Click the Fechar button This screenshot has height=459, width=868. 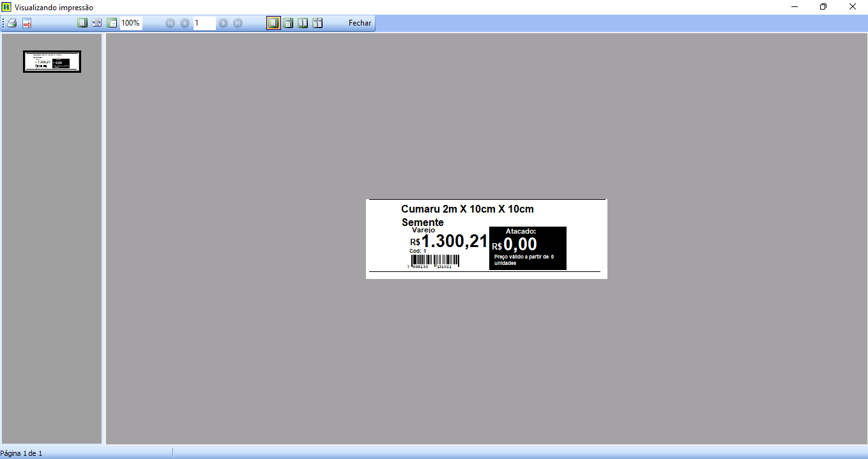click(x=360, y=23)
